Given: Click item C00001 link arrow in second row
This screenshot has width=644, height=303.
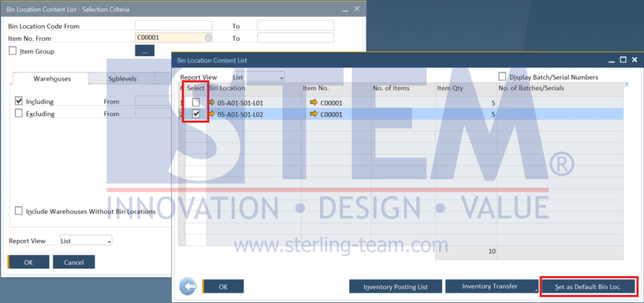Looking at the screenshot, I should click(314, 114).
